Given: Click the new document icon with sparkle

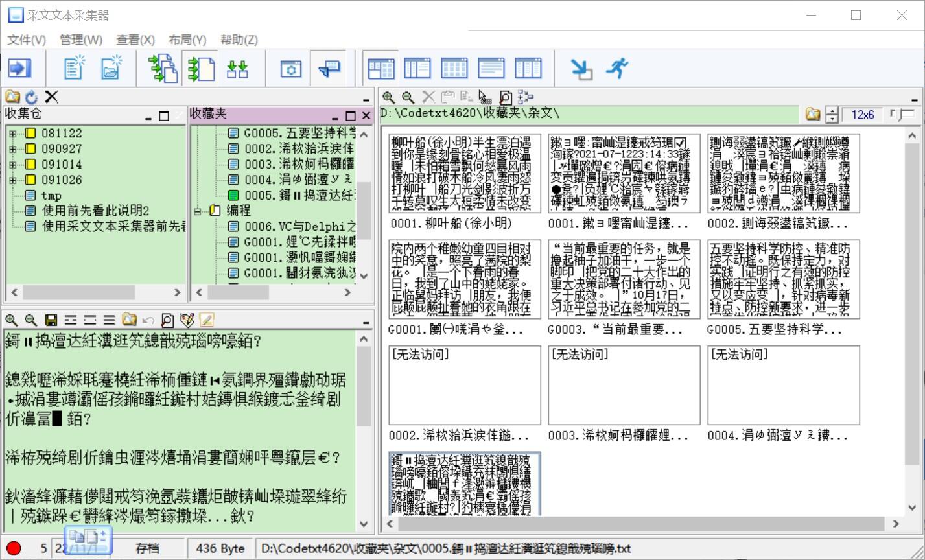Looking at the screenshot, I should (75, 68).
